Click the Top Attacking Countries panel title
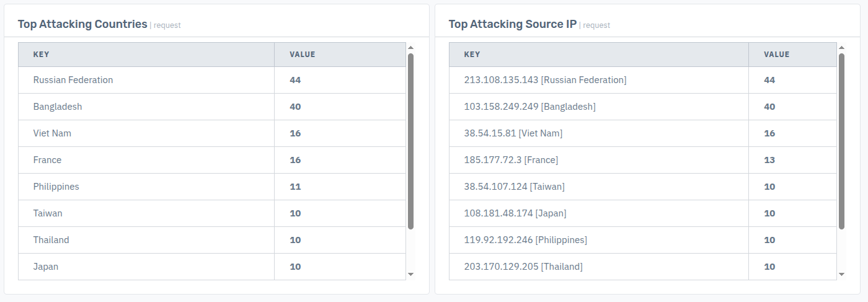This screenshot has height=302, width=868. (82, 24)
